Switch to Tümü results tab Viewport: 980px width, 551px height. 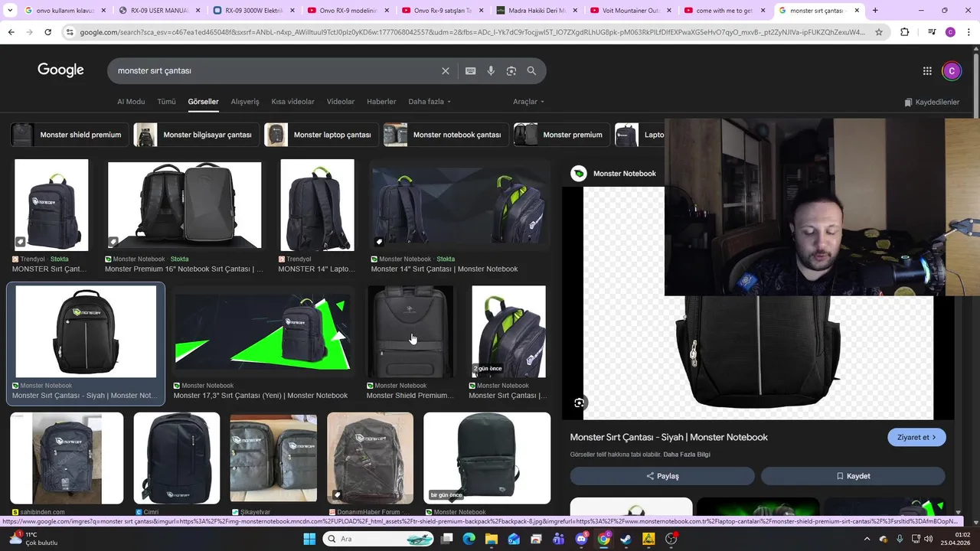166,102
